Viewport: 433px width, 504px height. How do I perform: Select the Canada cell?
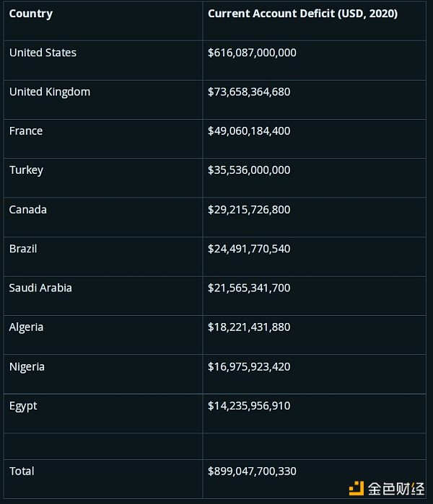(28, 210)
